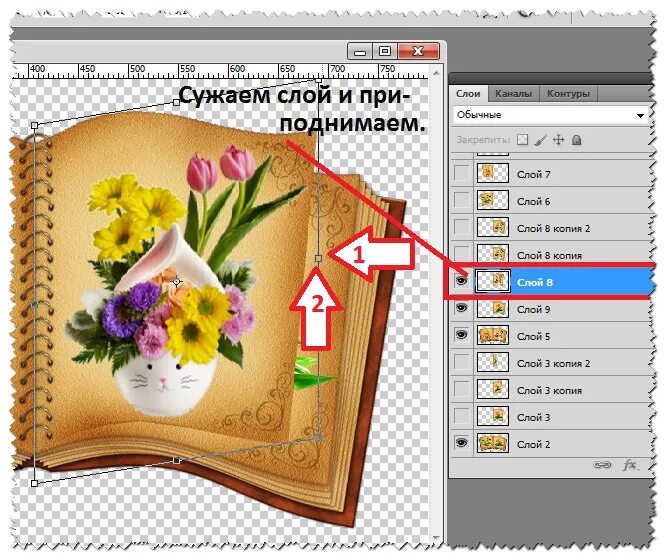Viewport: 666px width, 559px height.
Task: Click thumbnail of Слой 6
Action: coord(493,200)
